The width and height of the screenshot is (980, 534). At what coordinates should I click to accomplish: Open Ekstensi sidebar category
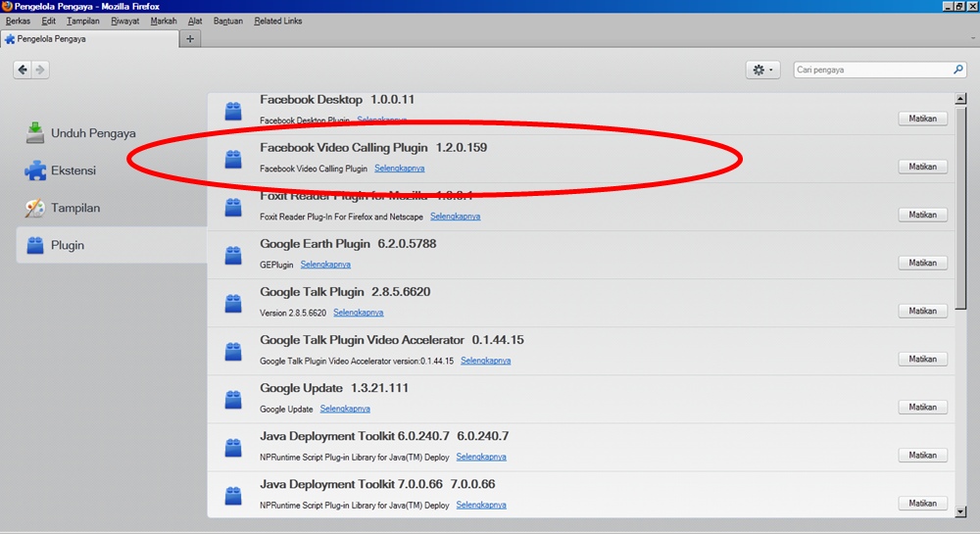[112, 170]
